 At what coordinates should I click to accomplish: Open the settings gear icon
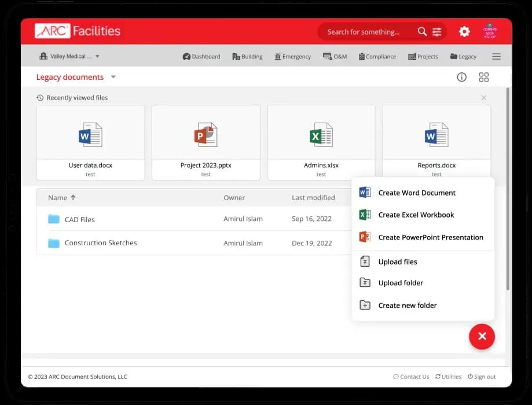click(464, 32)
